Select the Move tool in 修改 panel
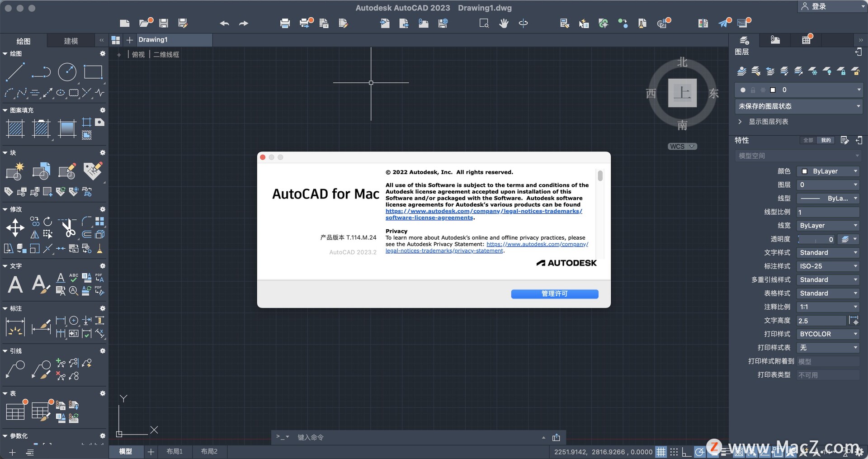The height and width of the screenshot is (459, 868). point(15,228)
